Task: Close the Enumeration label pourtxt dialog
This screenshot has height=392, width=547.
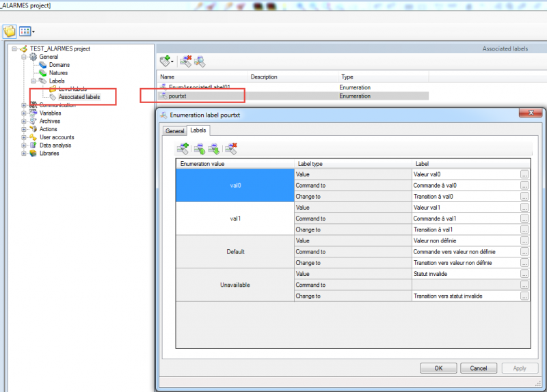Action: pyautogui.click(x=531, y=113)
